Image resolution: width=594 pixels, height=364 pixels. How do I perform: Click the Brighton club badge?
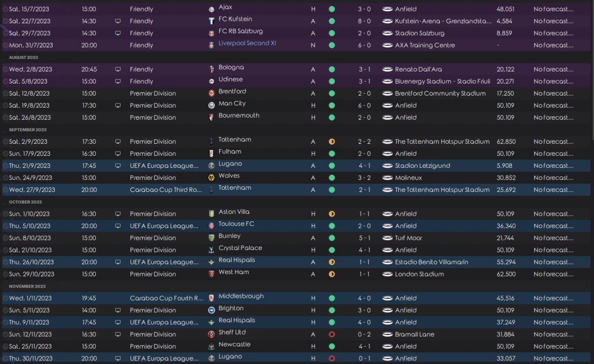coord(212,310)
